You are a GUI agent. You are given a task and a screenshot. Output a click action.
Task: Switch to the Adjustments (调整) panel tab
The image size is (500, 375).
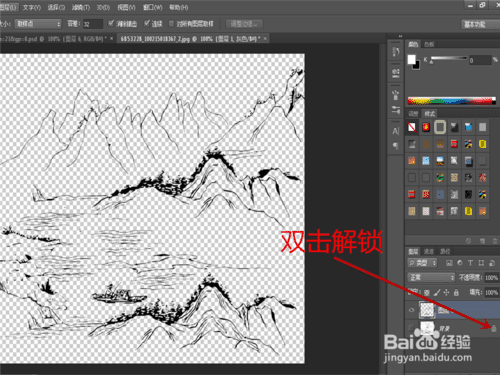tap(413, 113)
